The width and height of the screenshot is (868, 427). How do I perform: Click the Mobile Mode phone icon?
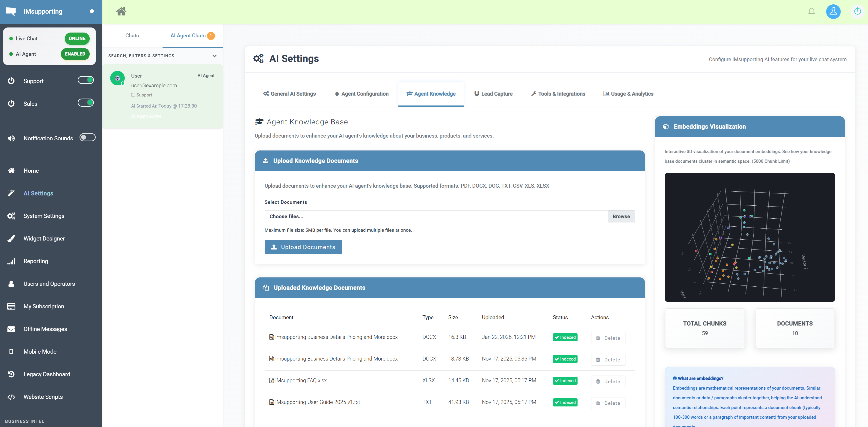tap(11, 352)
